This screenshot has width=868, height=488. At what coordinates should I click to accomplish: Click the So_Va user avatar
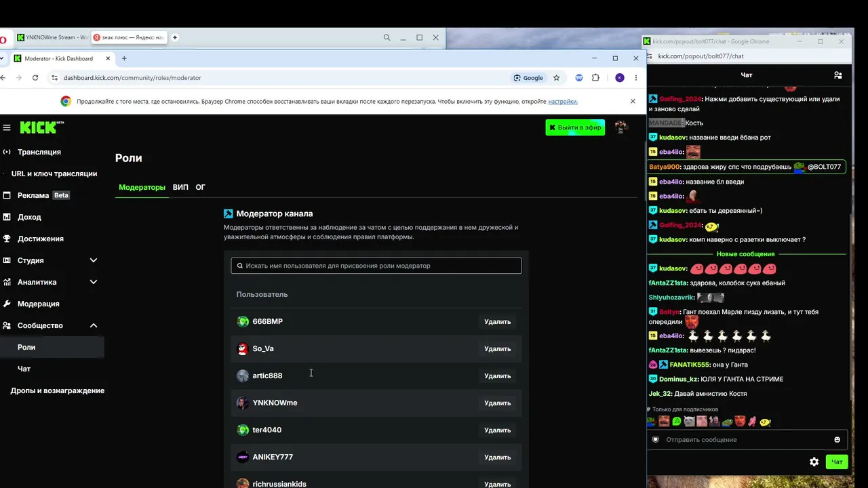[243, 348]
